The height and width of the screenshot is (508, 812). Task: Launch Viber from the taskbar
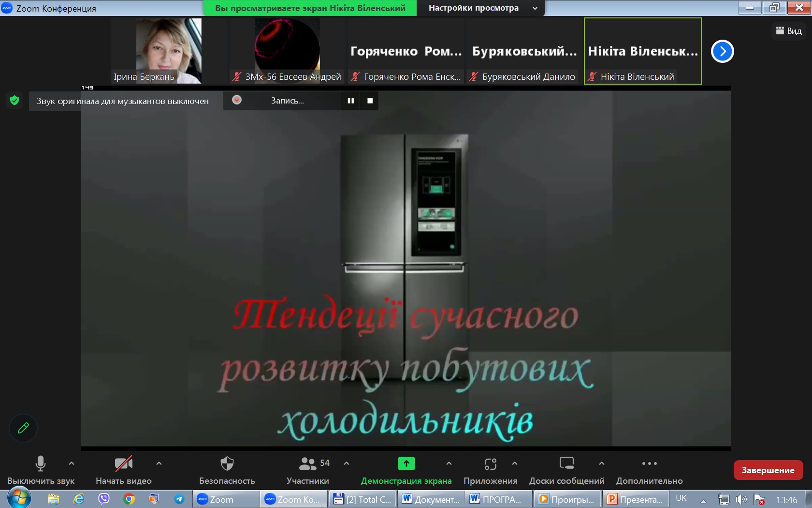(x=104, y=499)
